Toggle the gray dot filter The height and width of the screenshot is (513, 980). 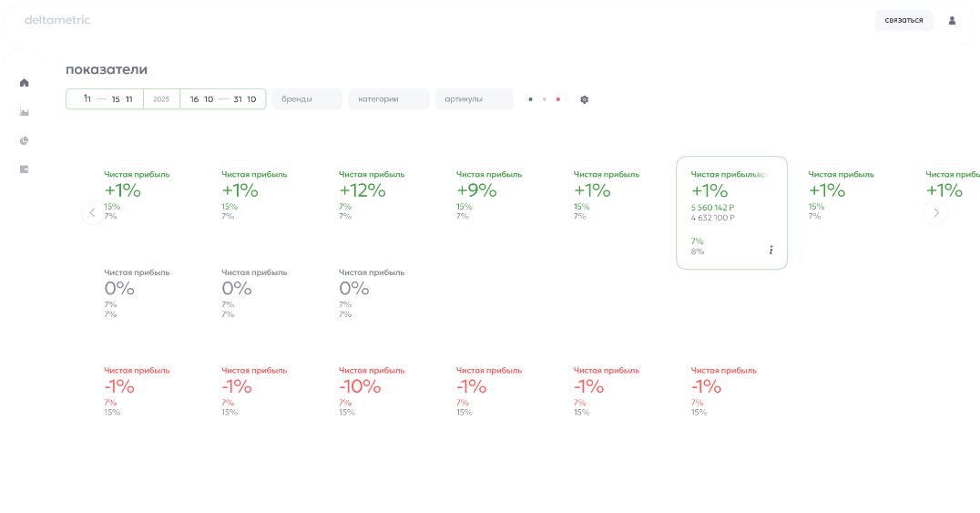coord(545,99)
